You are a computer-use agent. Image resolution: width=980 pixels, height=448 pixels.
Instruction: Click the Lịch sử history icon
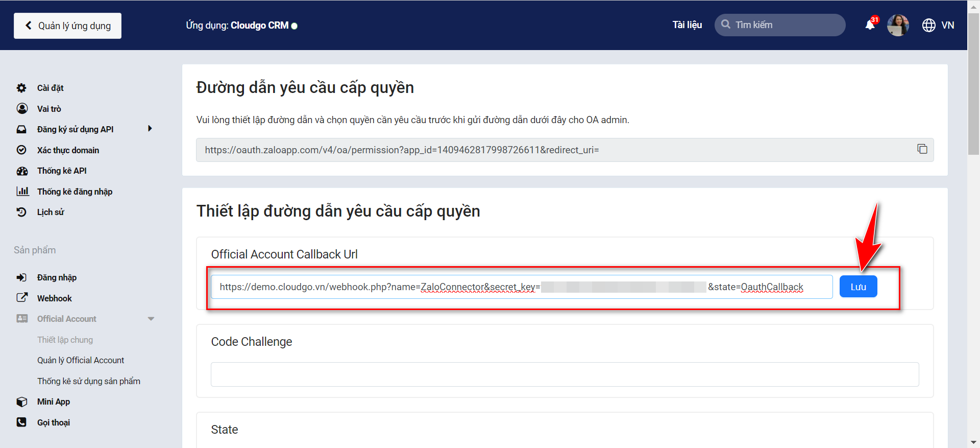click(21, 212)
